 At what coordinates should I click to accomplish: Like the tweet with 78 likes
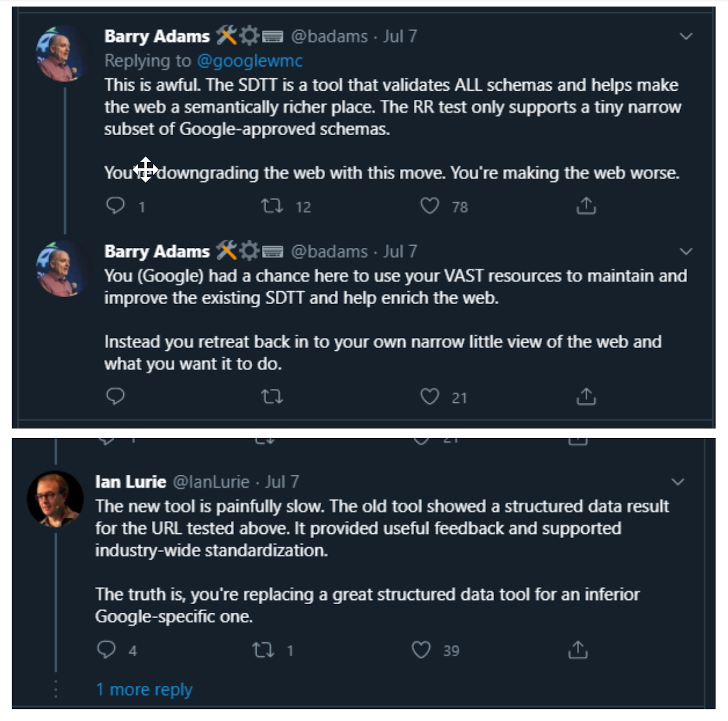[429, 206]
